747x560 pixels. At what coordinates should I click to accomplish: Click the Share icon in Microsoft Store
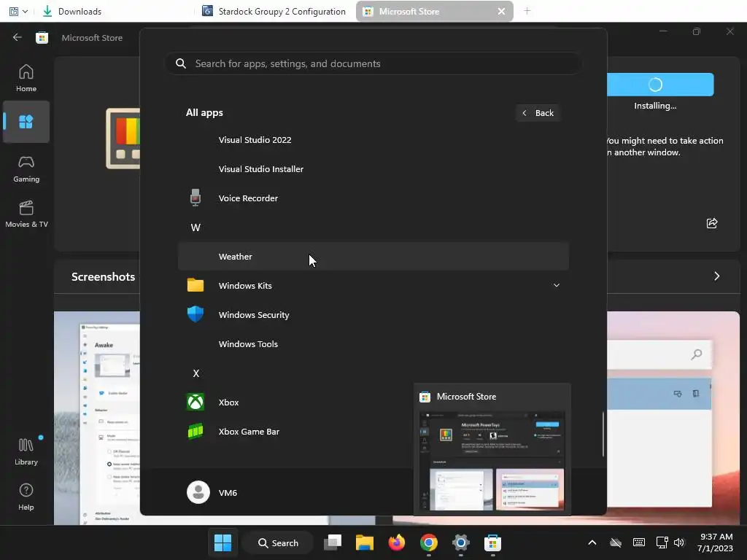712,223
